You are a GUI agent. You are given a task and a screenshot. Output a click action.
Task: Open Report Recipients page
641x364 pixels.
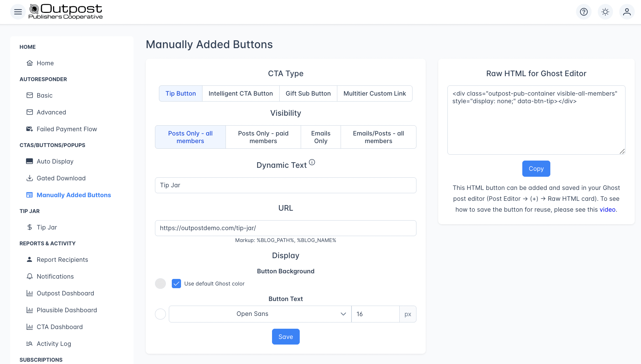point(62,259)
